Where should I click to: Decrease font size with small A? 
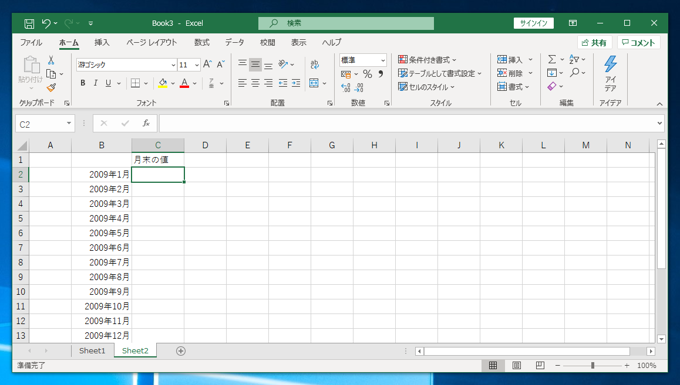[x=221, y=65]
